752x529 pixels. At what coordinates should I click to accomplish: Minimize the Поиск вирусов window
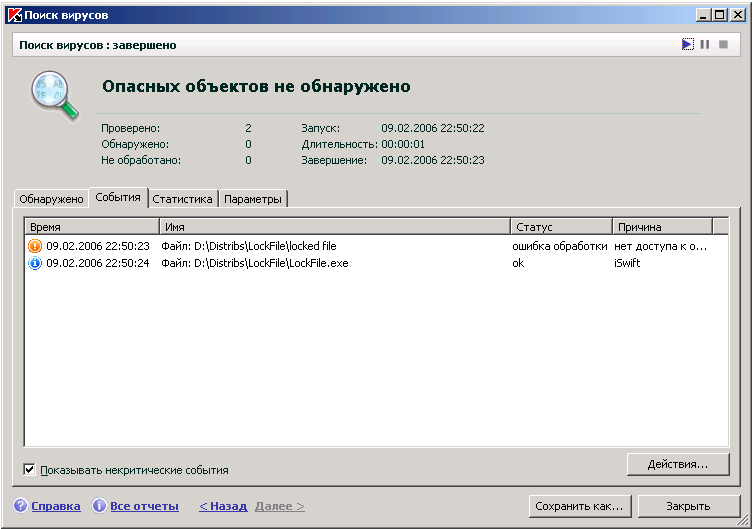point(703,15)
